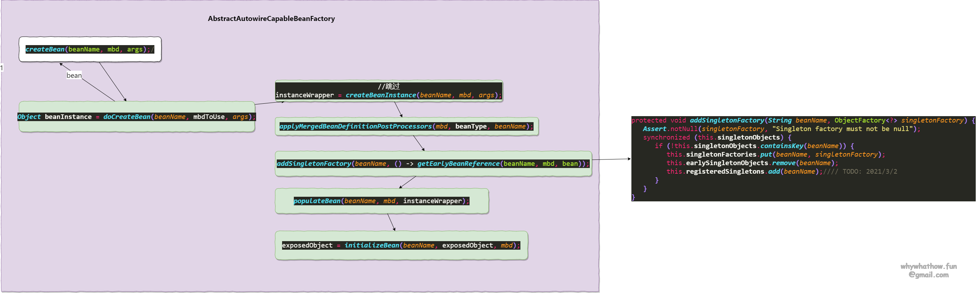The image size is (980, 293).
Task: Click the singletonFactories.put code line
Action: click(775, 154)
